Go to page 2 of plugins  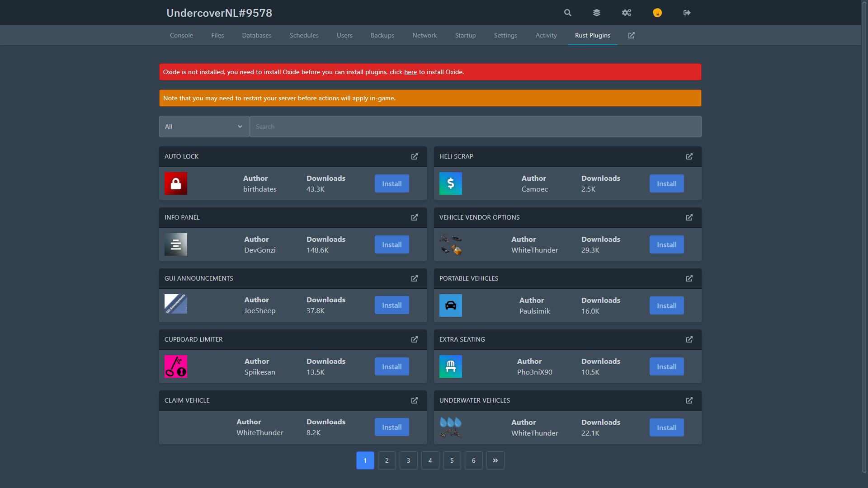(x=387, y=460)
